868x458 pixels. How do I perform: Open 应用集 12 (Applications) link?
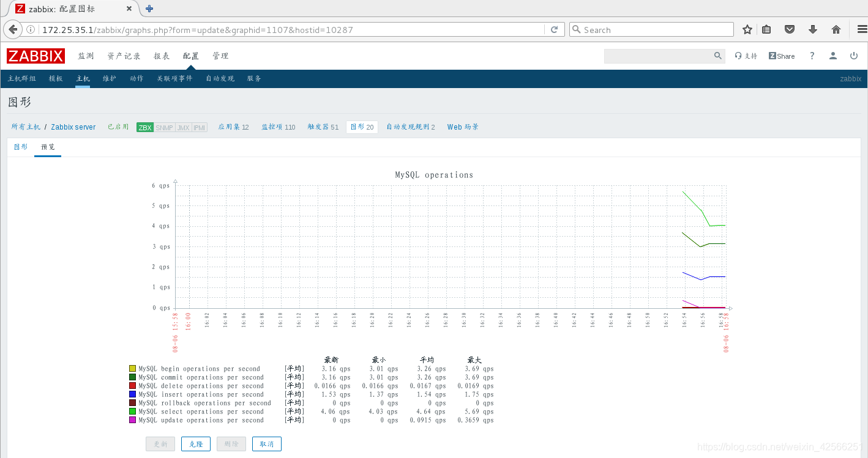click(233, 127)
